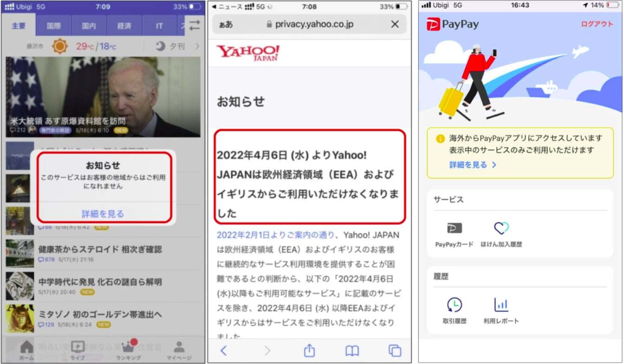
Task: Open 取引履歴 transaction history icon
Action: 455,305
